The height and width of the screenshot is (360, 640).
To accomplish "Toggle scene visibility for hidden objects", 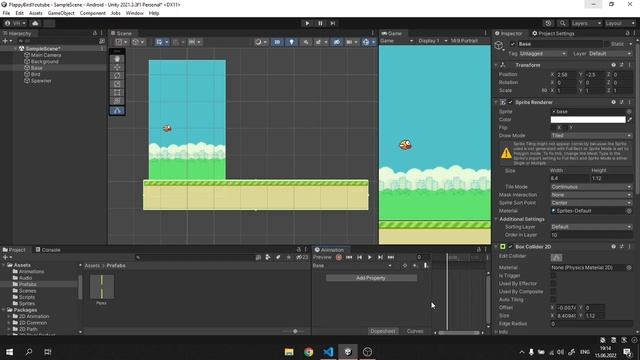I will [336, 42].
